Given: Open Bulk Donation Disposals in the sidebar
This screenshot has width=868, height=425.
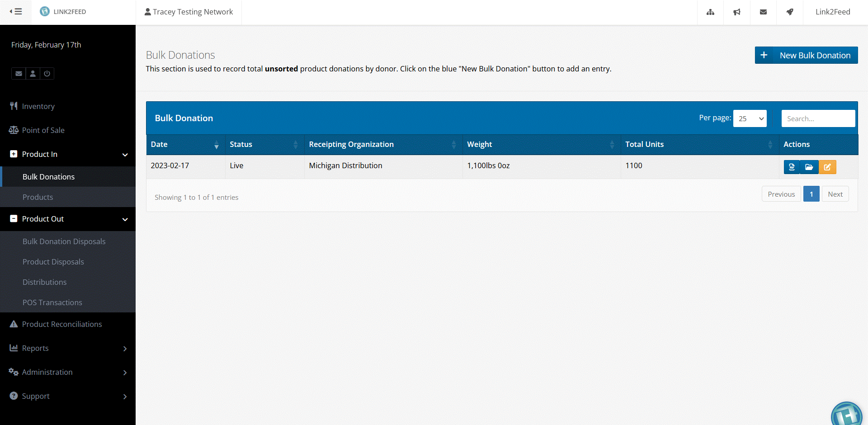Looking at the screenshot, I should click(64, 241).
